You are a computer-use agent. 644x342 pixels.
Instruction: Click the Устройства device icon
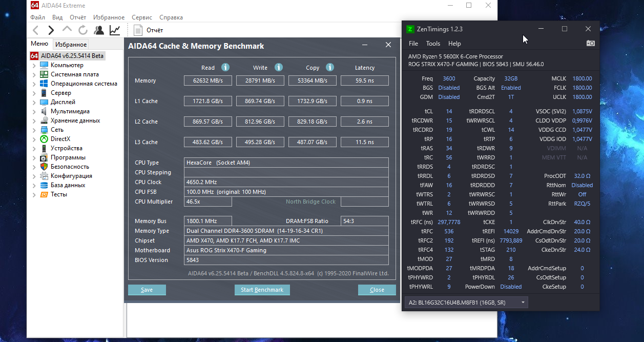44,148
